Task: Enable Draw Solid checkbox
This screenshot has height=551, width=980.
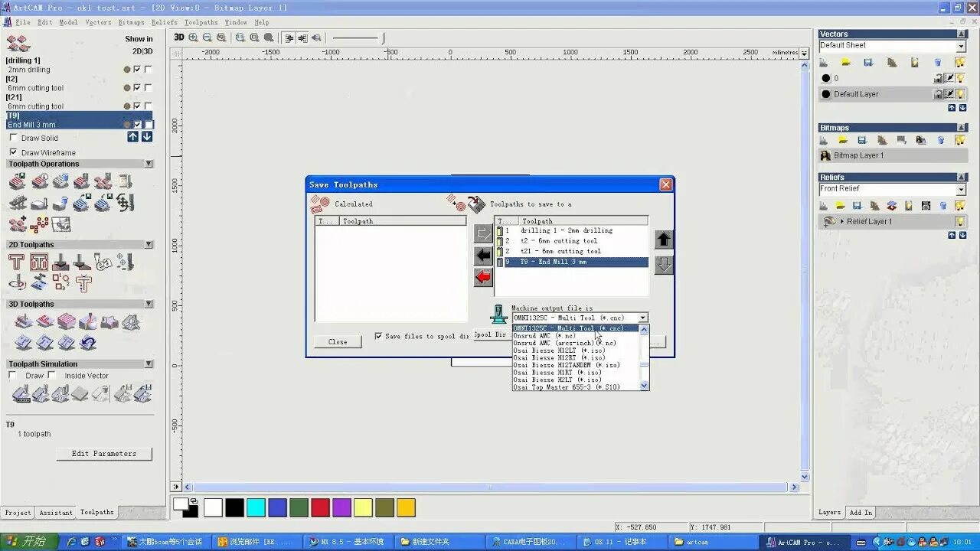Action: click(13, 138)
